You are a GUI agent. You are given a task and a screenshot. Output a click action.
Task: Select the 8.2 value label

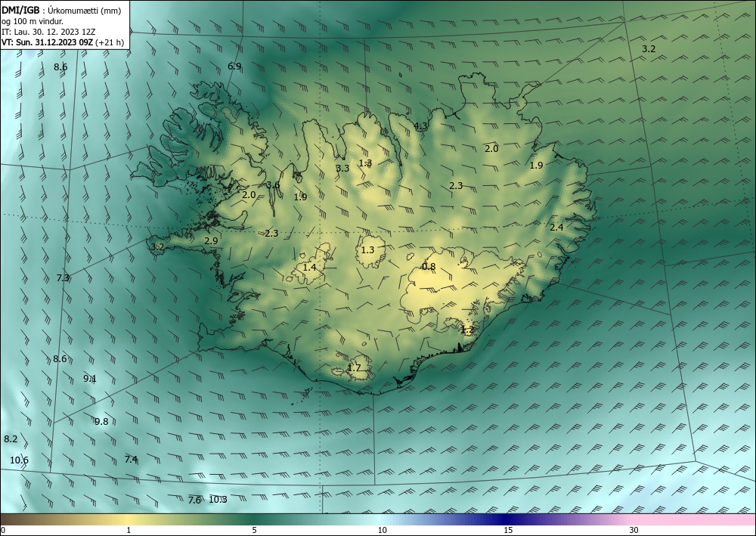click(11, 438)
